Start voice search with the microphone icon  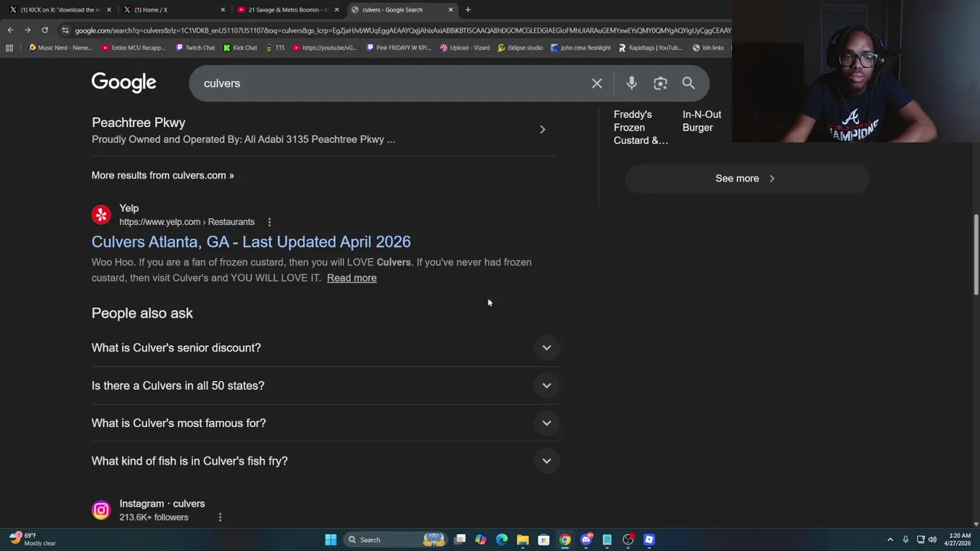pos(632,83)
